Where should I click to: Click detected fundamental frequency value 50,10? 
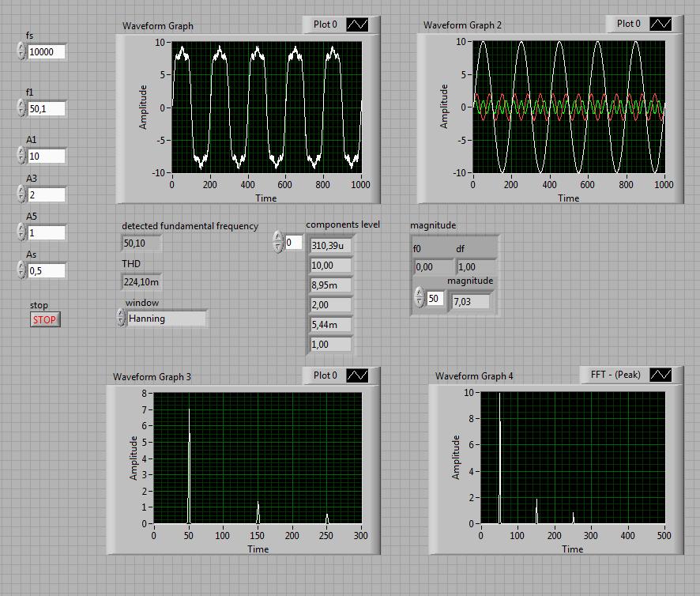click(141, 243)
